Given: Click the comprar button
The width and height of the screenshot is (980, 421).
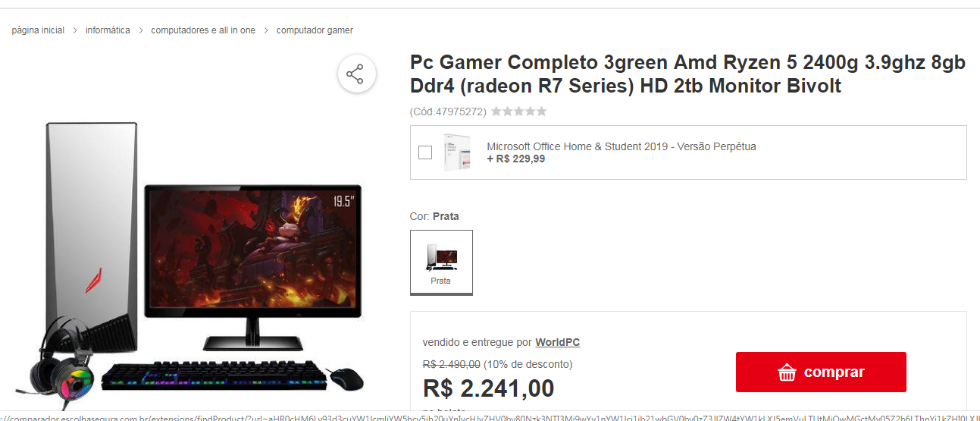Looking at the screenshot, I should [821, 372].
